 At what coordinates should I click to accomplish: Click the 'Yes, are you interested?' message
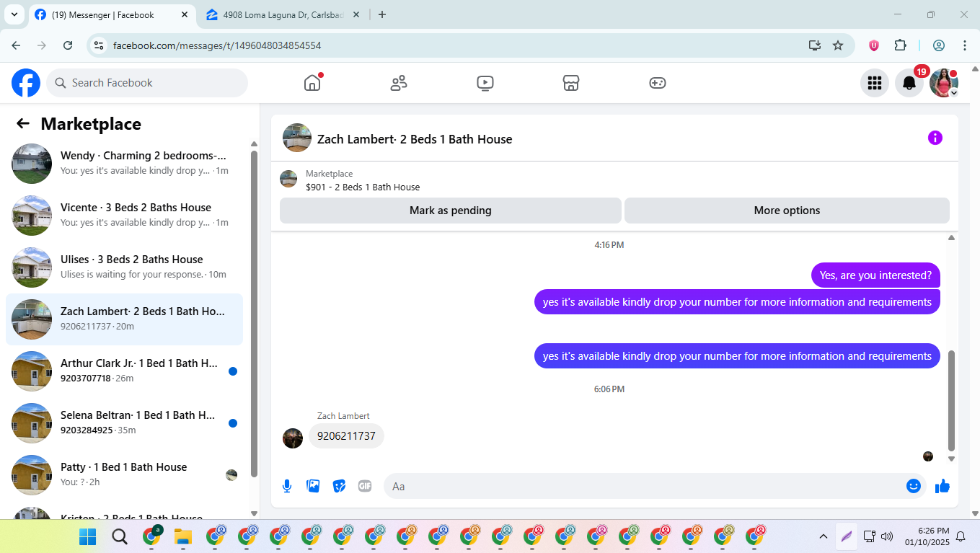pyautogui.click(x=875, y=275)
